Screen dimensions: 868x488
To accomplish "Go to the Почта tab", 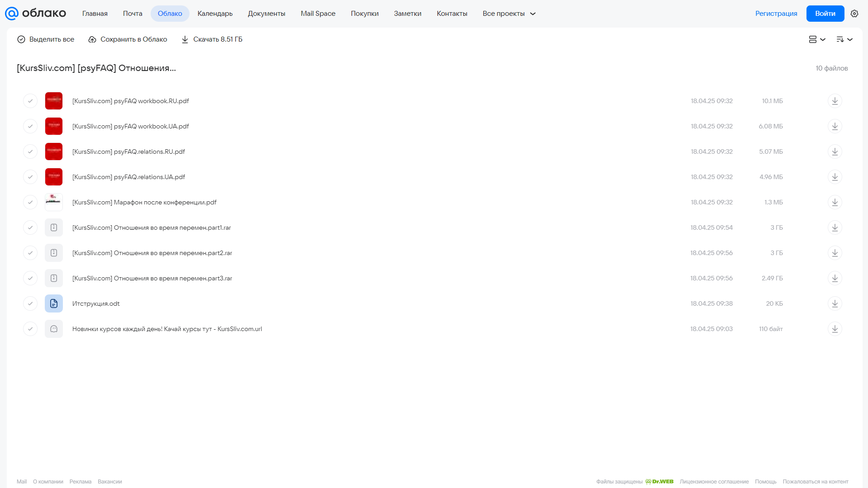I will tap(133, 14).
